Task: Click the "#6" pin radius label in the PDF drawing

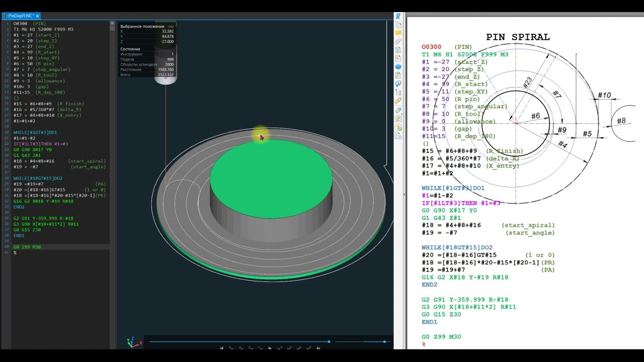Action: [x=536, y=116]
